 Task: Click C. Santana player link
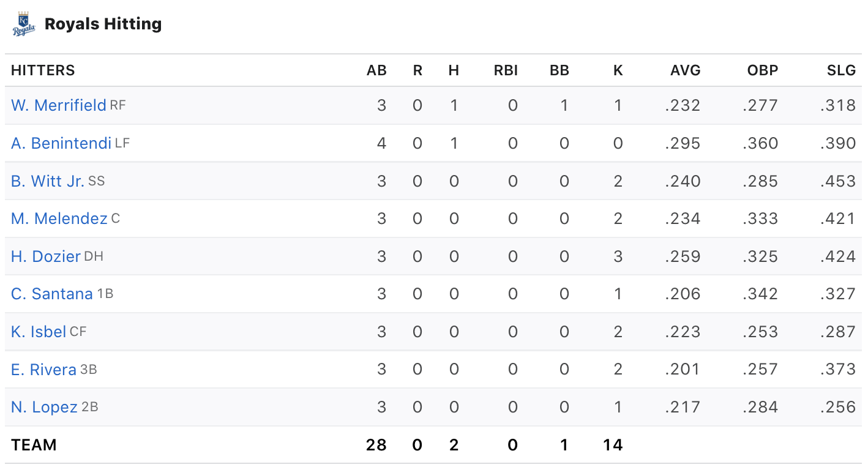coord(52,294)
